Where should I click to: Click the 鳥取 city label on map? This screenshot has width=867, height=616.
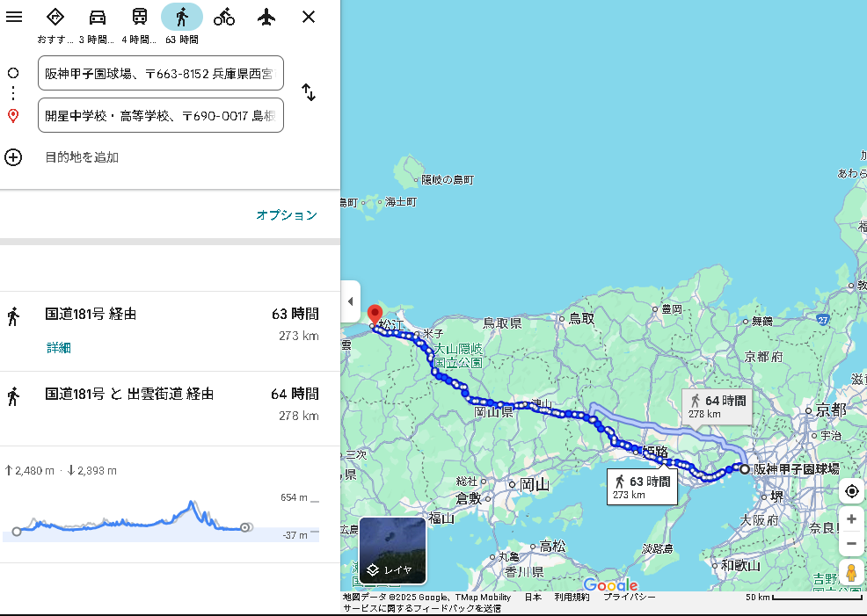click(582, 318)
